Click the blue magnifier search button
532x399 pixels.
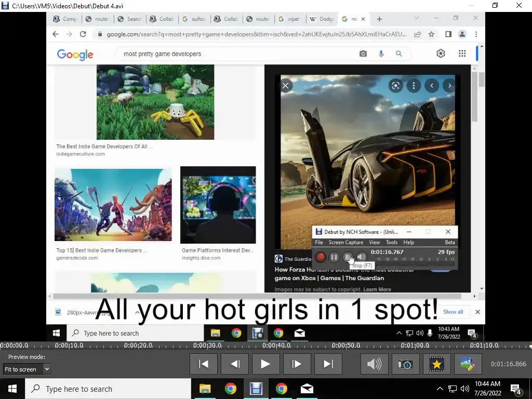pyautogui.click(x=399, y=54)
